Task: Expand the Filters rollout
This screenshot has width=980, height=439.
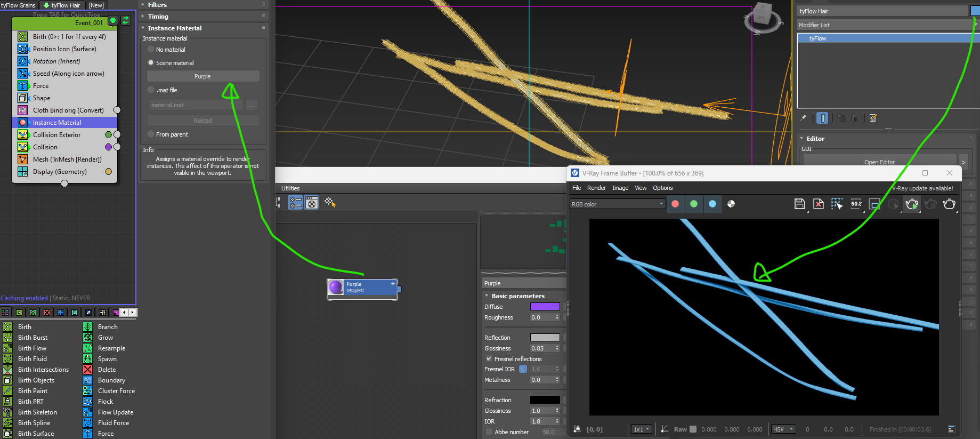Action: 157,5
